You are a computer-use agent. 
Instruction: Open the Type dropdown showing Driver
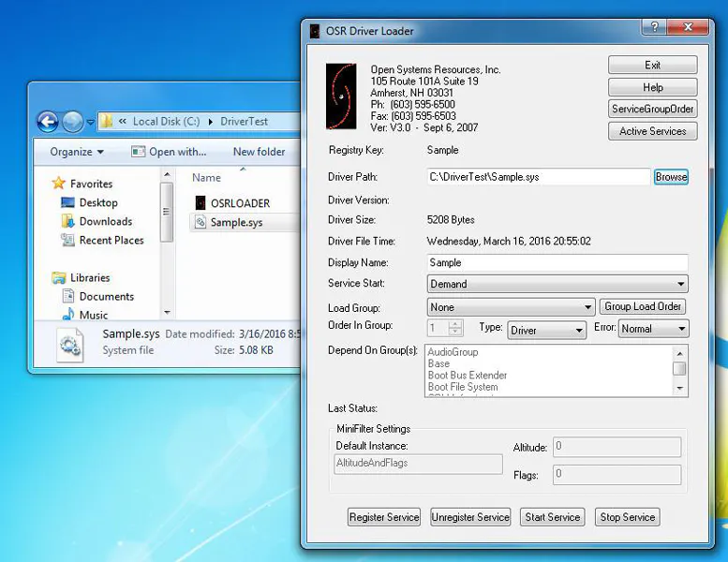[546, 330]
